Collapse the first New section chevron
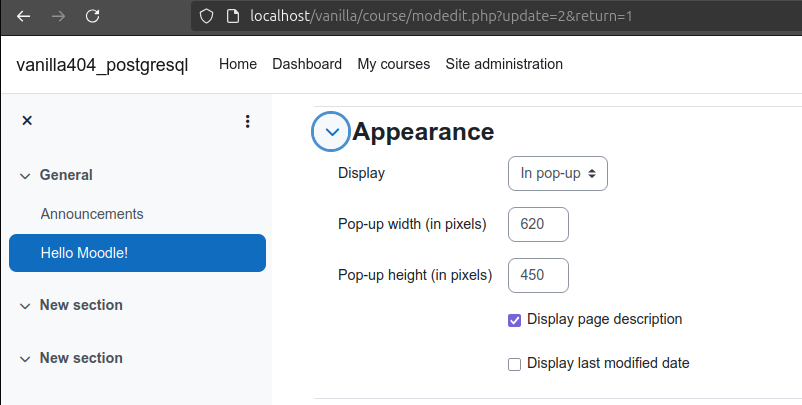 25,306
